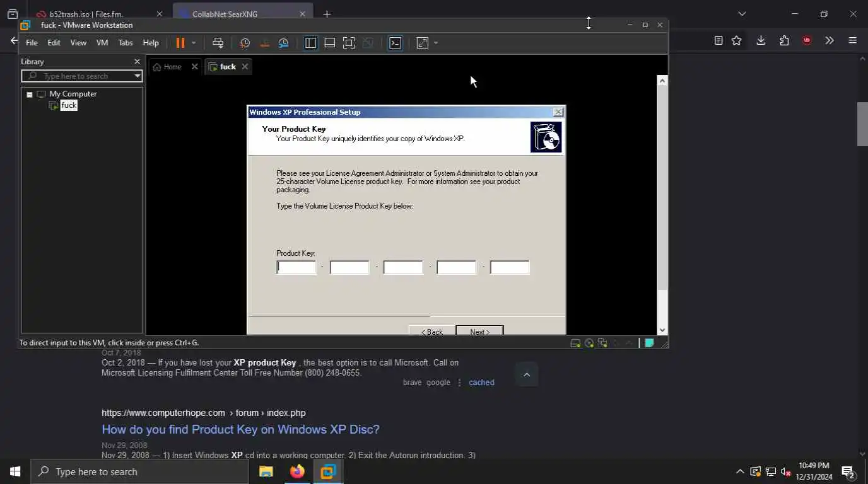Click the network adapter status icon
868x484 pixels.
602,343
